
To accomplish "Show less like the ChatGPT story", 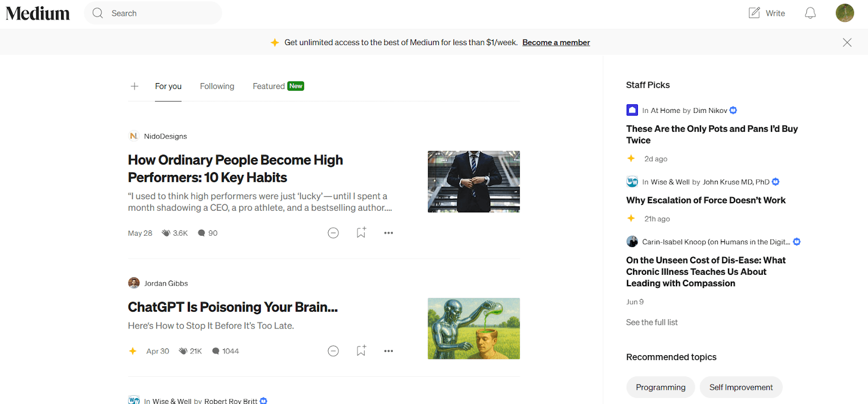I will point(333,351).
